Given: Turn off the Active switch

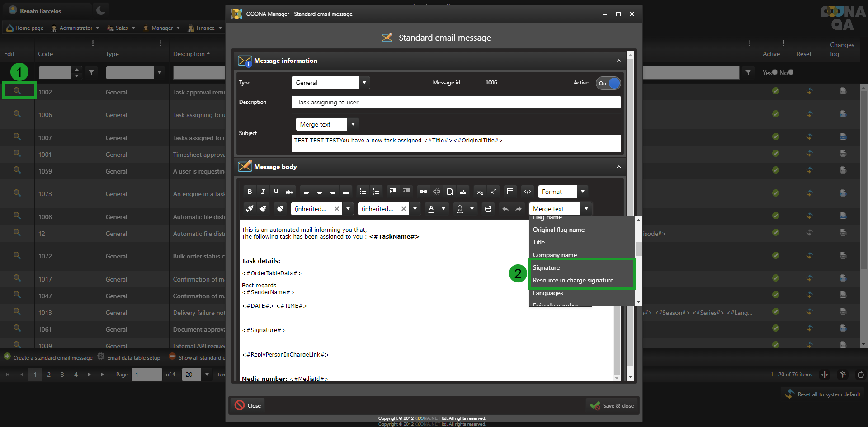Looking at the screenshot, I should point(608,83).
